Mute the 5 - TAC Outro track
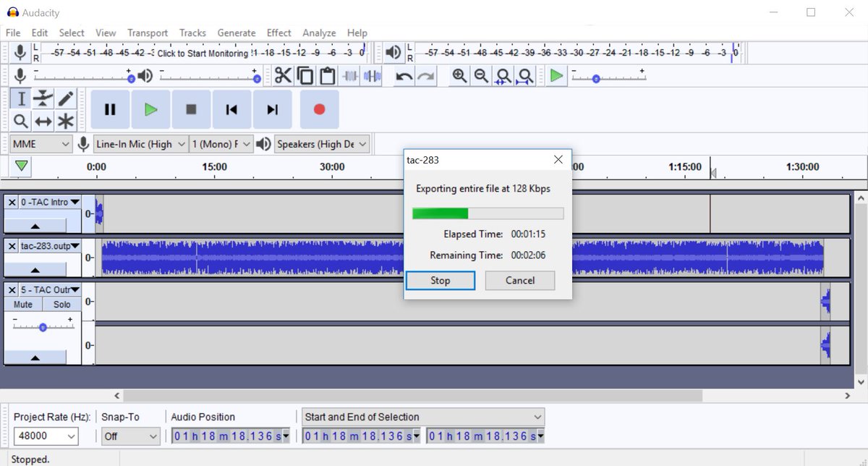Viewport: 868px width, 466px height. coord(23,305)
